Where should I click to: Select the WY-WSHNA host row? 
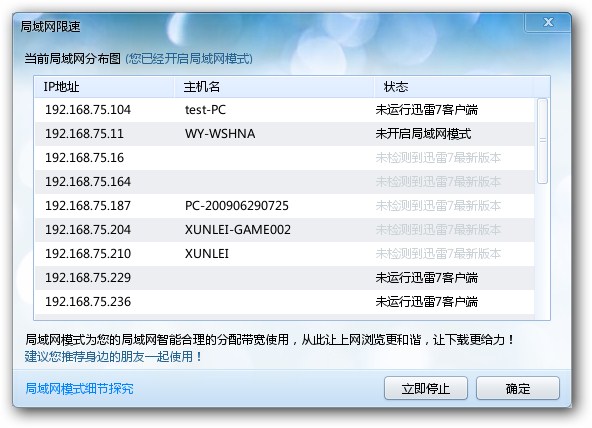point(285,134)
